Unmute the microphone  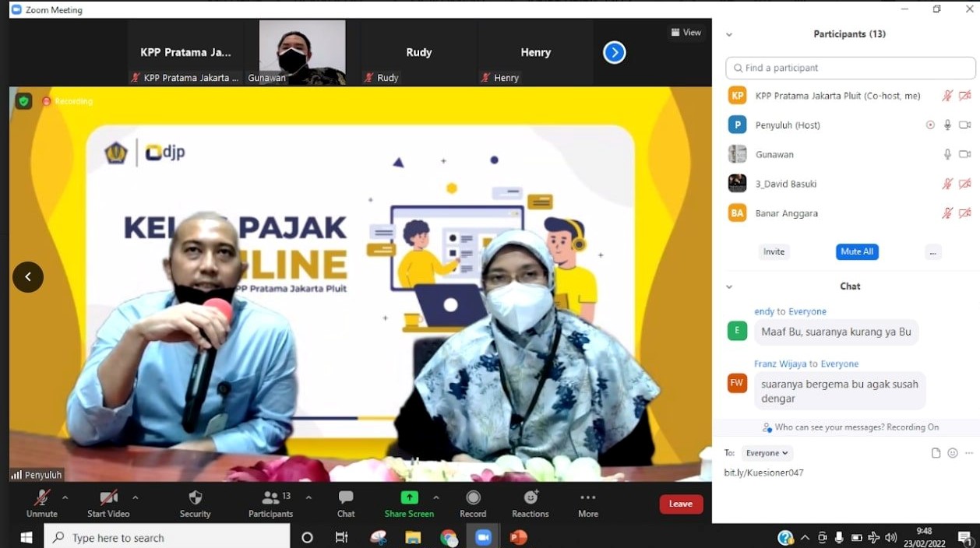[41, 498]
